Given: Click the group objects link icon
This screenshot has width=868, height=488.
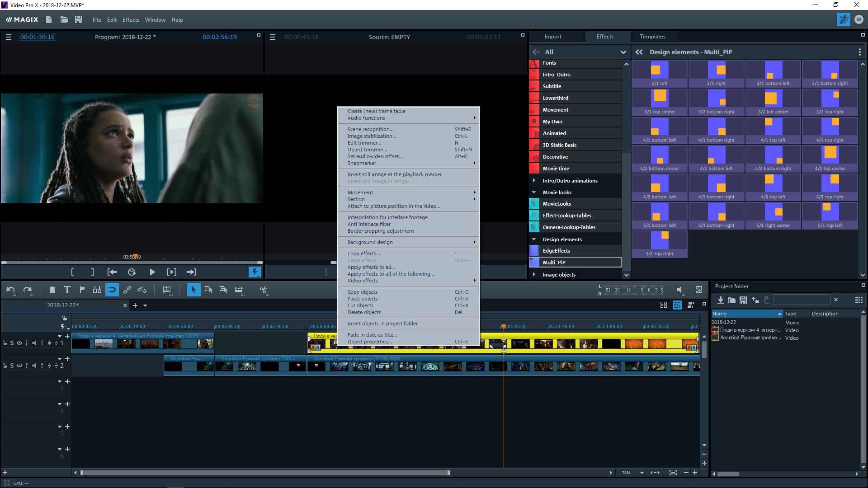Looking at the screenshot, I should [127, 290].
